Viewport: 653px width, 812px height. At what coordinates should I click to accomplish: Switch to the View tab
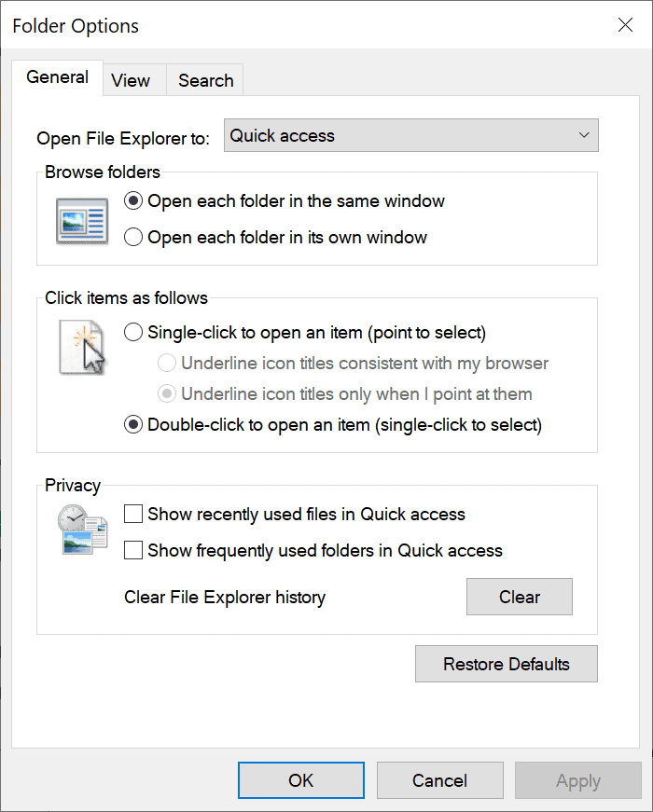click(131, 80)
